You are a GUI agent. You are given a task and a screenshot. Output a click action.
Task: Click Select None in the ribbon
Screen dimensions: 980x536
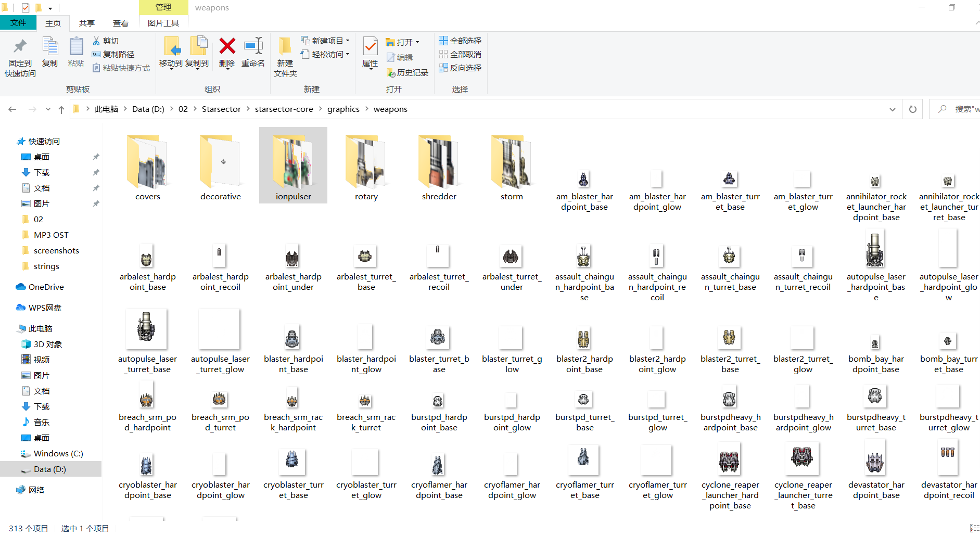[x=460, y=54]
